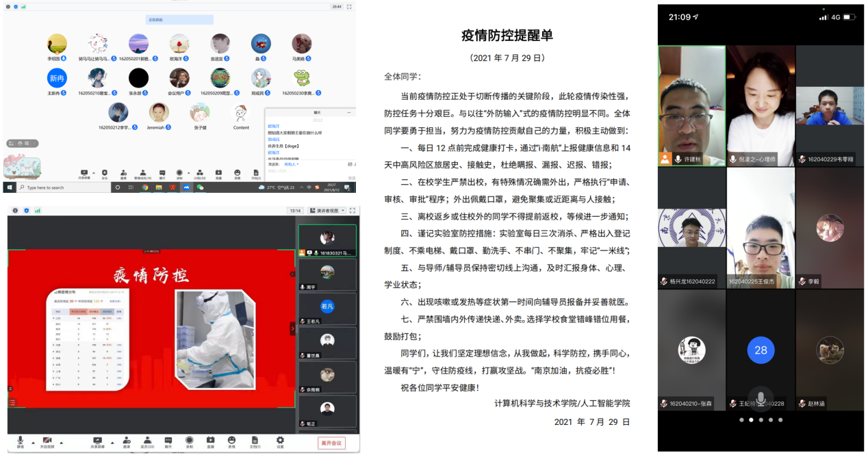Open Live stream icon in bottom meeting toolbar
The height and width of the screenshot is (455, 868).
coord(210,441)
